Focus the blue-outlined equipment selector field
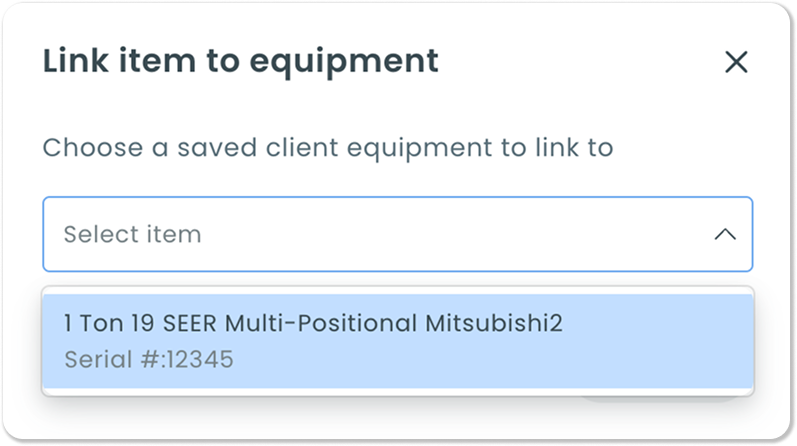Viewport: 797px width, 446px height. pos(397,234)
